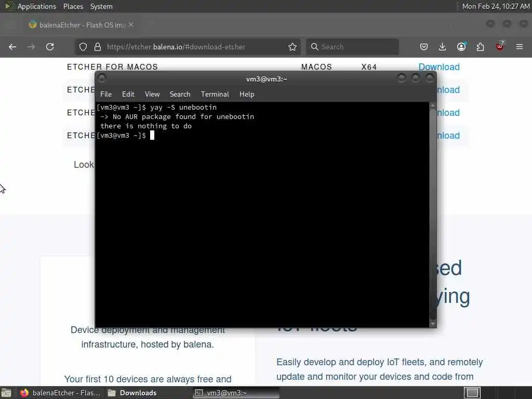Close the balenaEtcher browser tab
This screenshot has height=399, width=532.
(131, 25)
